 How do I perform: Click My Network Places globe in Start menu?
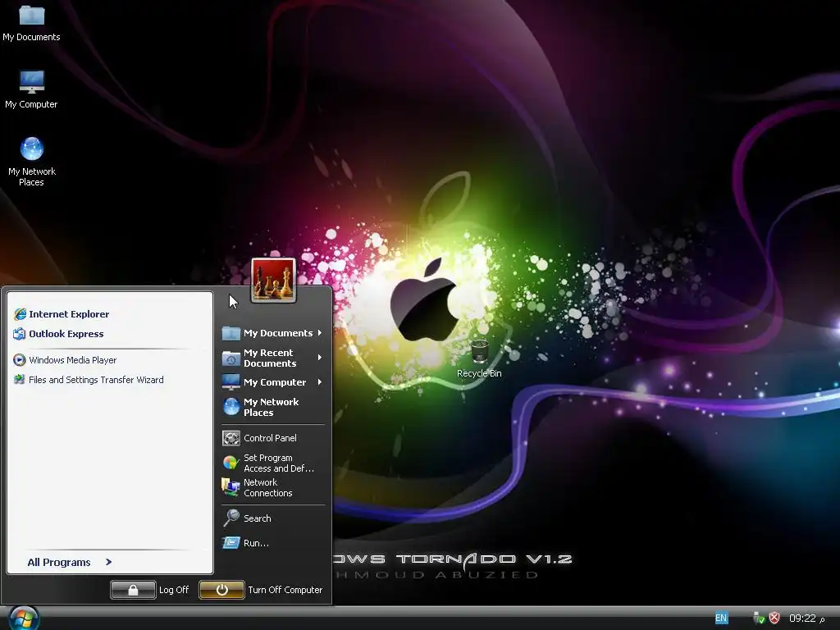231,407
